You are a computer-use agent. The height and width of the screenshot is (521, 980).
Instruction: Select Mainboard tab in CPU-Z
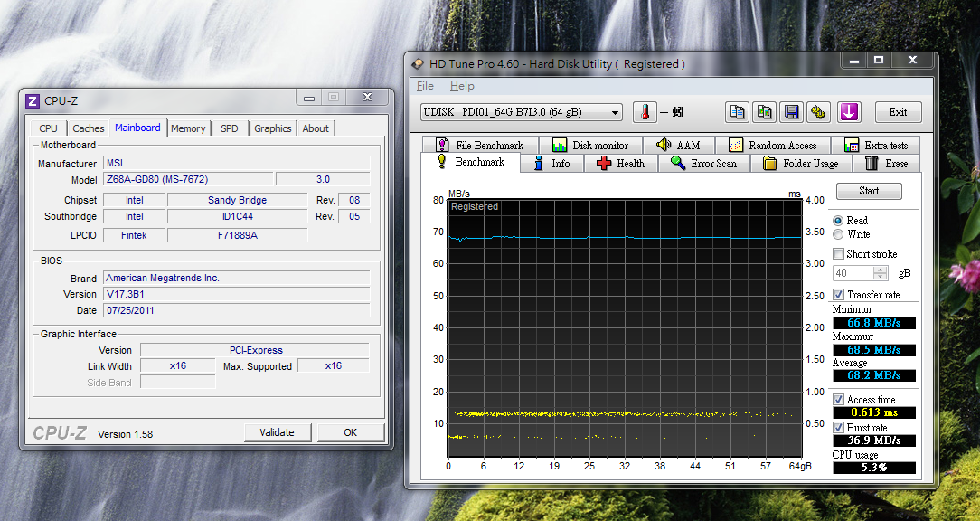click(137, 127)
